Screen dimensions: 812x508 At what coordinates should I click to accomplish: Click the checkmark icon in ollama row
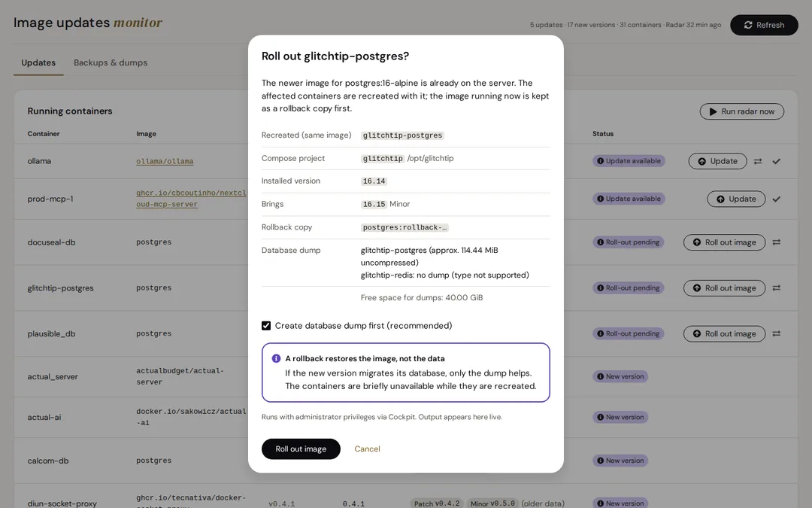pos(776,161)
